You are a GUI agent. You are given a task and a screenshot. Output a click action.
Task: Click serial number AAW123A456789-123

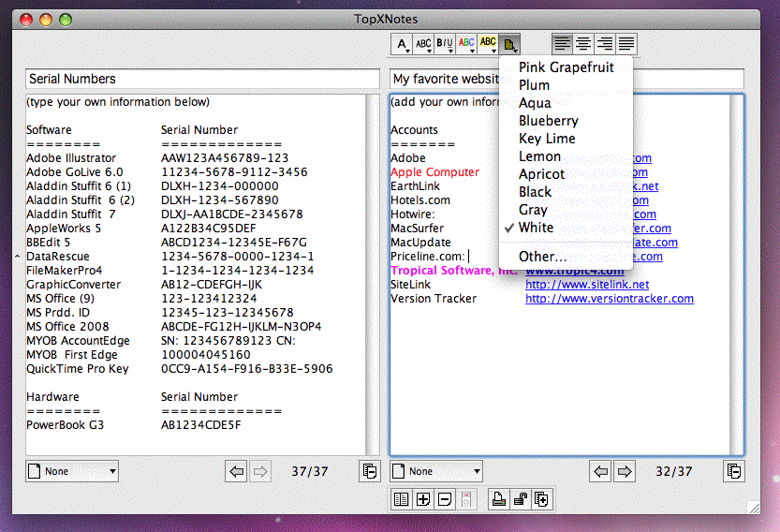click(x=225, y=158)
